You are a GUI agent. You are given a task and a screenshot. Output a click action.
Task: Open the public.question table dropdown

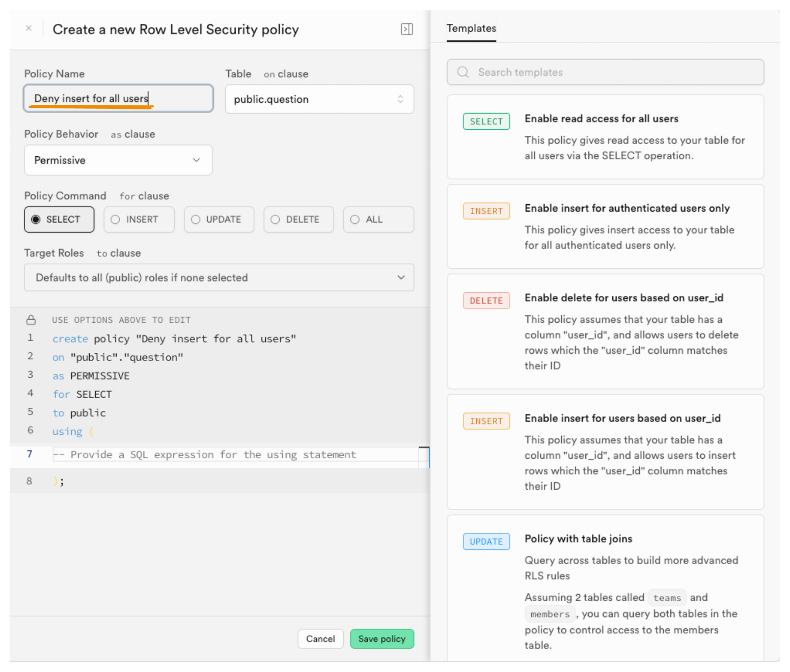click(x=319, y=99)
